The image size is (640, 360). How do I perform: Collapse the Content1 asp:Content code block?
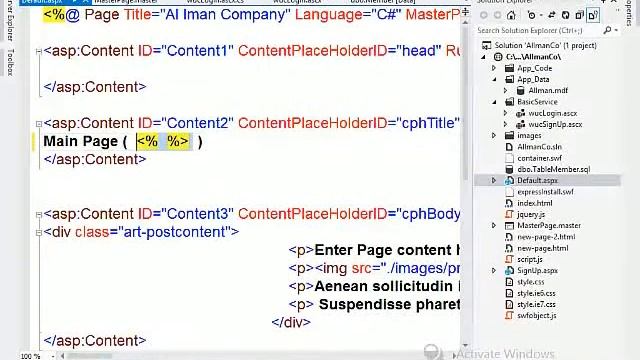[x=38, y=51]
